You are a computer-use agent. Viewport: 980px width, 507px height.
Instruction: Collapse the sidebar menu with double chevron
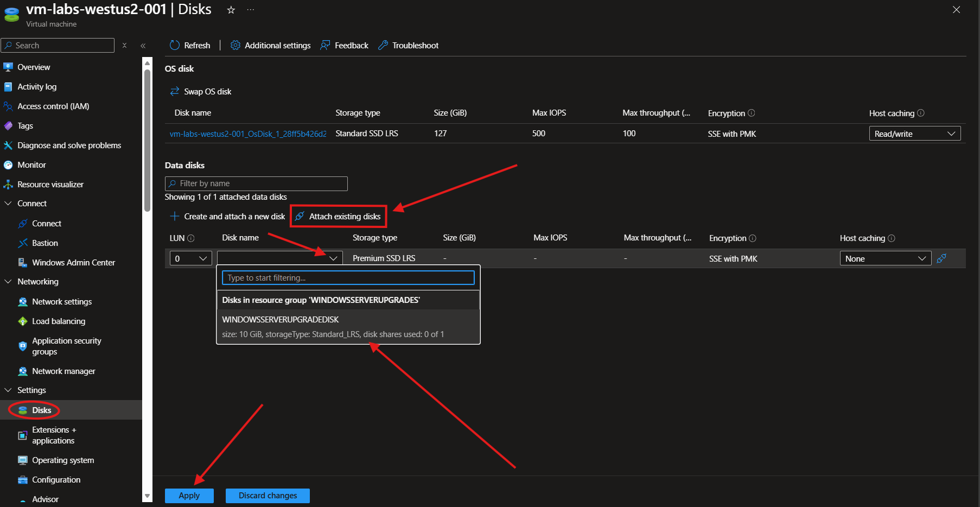(143, 46)
